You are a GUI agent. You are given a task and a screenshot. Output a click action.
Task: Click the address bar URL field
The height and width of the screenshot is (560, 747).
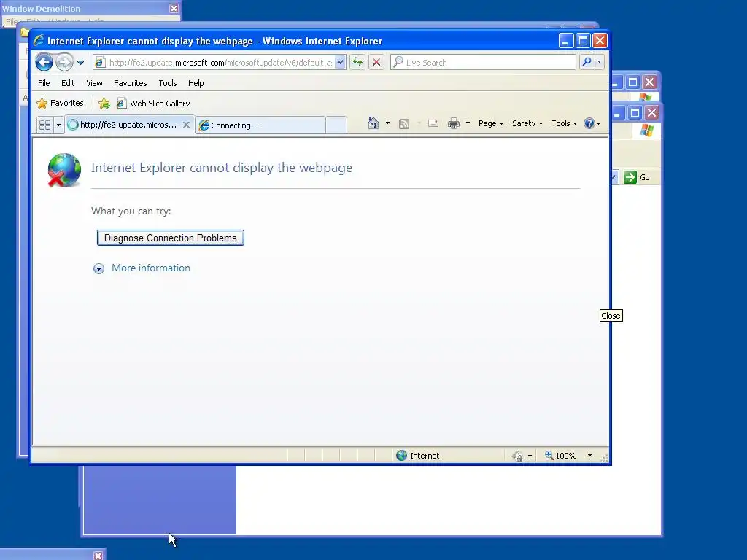point(220,63)
